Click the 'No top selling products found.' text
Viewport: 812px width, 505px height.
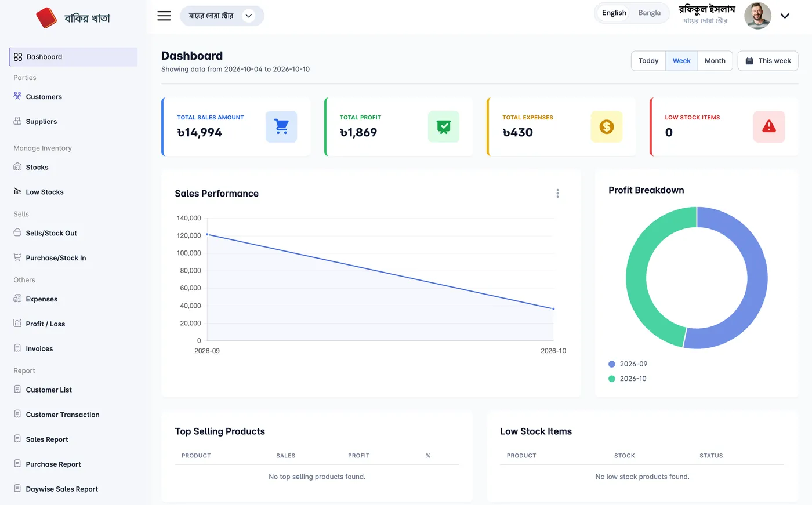(x=317, y=477)
